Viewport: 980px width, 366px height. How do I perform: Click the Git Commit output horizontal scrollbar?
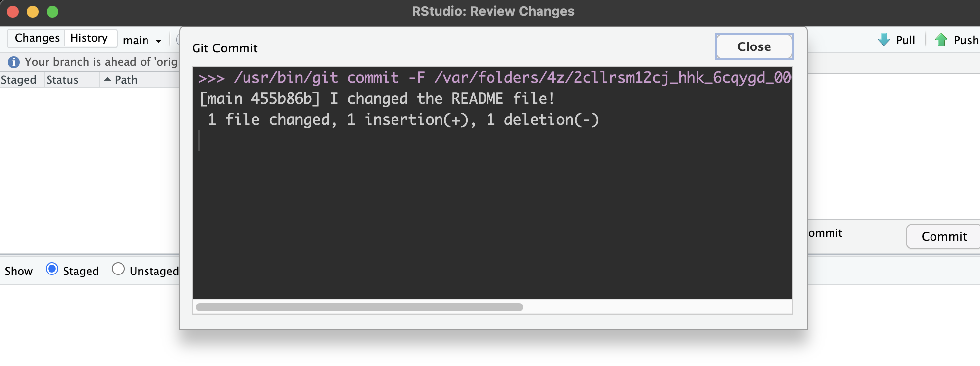coord(359,307)
